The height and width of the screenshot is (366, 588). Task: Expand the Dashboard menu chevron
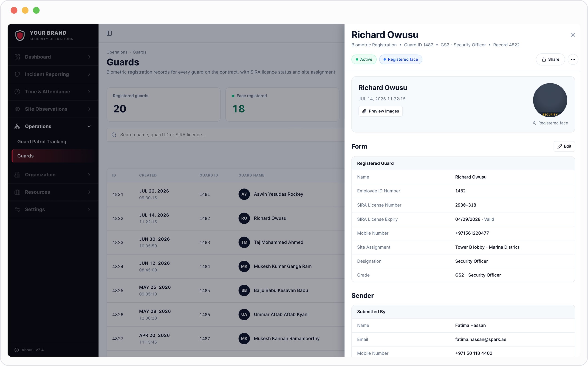tap(89, 57)
